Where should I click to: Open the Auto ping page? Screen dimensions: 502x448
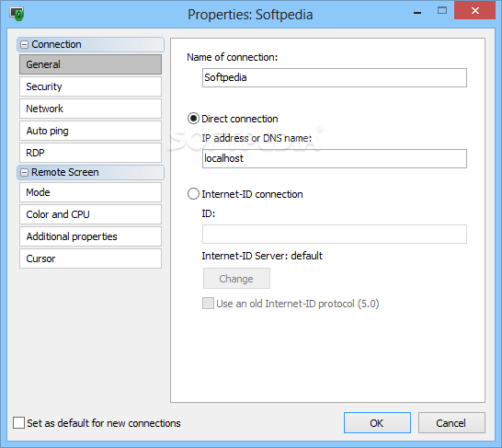tap(90, 131)
